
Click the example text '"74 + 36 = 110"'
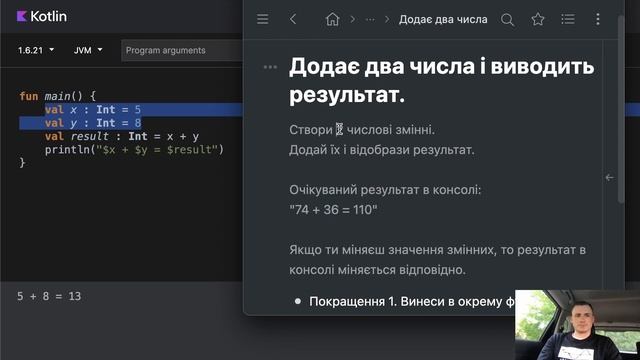(333, 210)
